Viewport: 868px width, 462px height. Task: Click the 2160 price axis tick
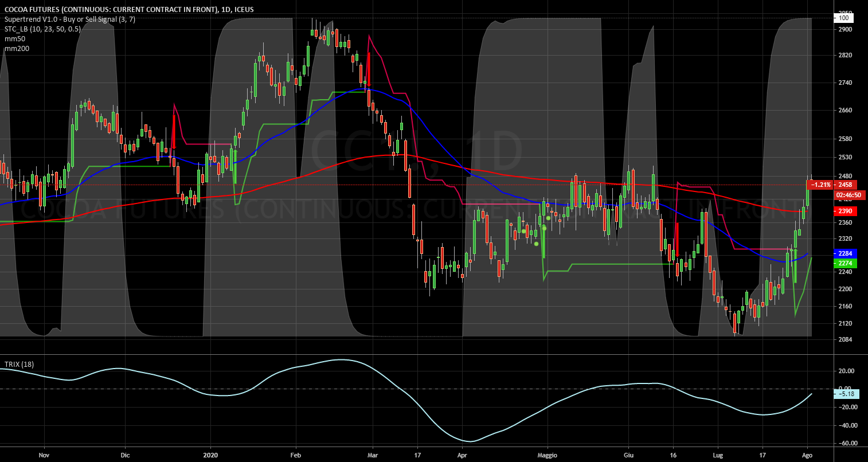[x=846, y=307]
